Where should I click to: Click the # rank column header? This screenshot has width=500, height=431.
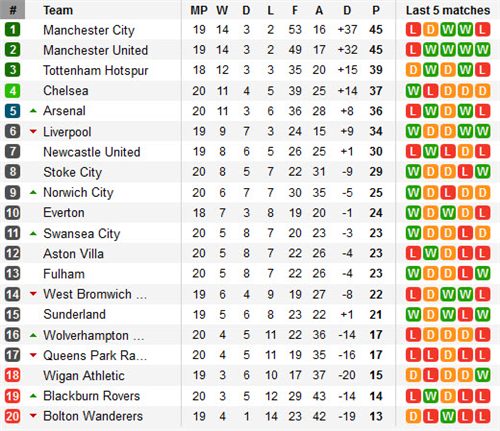13,10
